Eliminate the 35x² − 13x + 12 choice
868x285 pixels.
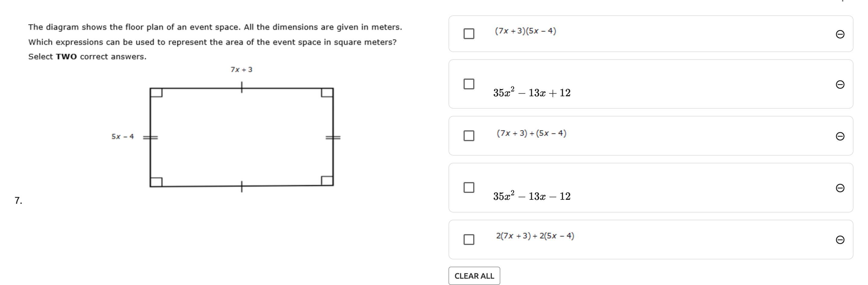840,84
